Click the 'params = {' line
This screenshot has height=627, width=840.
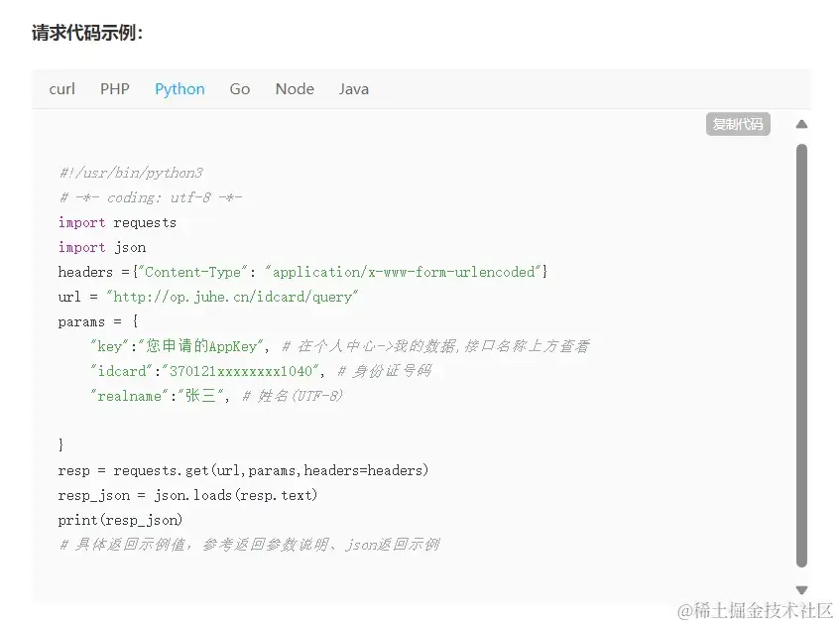coord(98,321)
